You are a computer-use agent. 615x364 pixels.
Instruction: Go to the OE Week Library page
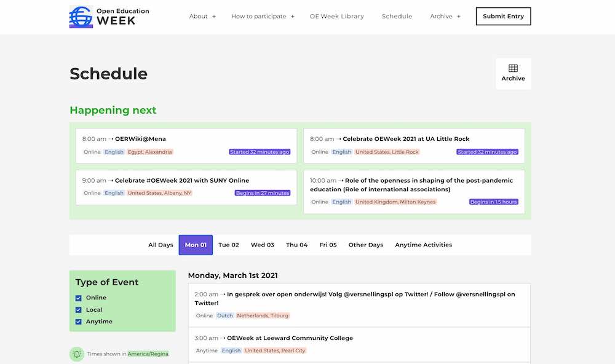click(336, 16)
